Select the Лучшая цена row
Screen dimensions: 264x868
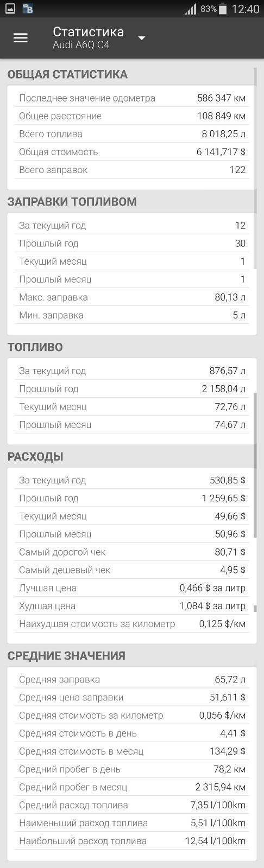pyautogui.click(x=132, y=588)
